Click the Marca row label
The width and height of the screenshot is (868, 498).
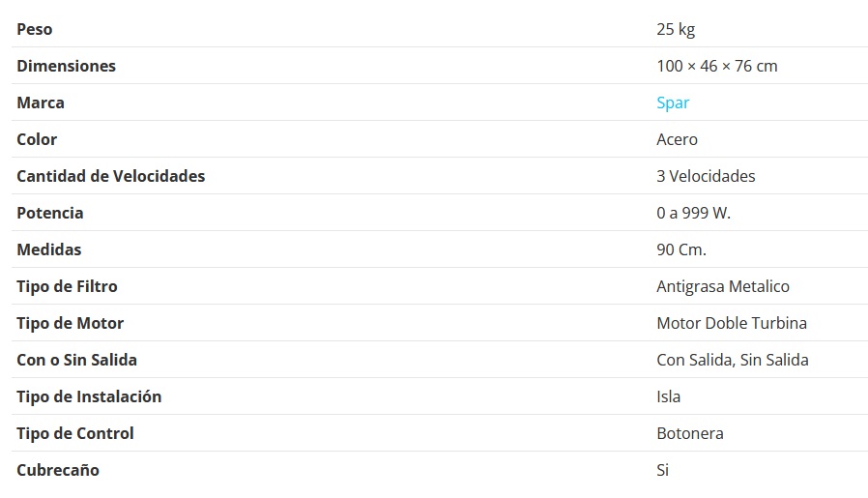[x=41, y=103]
